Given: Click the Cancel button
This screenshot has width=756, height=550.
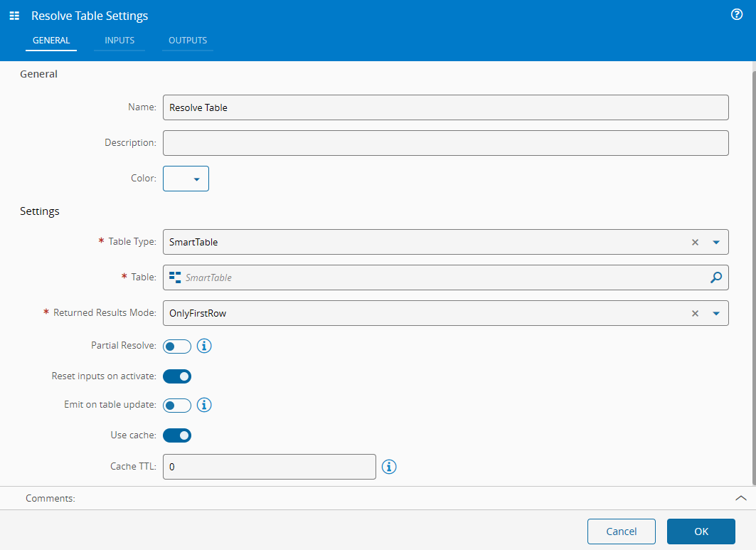Looking at the screenshot, I should coord(621,532).
